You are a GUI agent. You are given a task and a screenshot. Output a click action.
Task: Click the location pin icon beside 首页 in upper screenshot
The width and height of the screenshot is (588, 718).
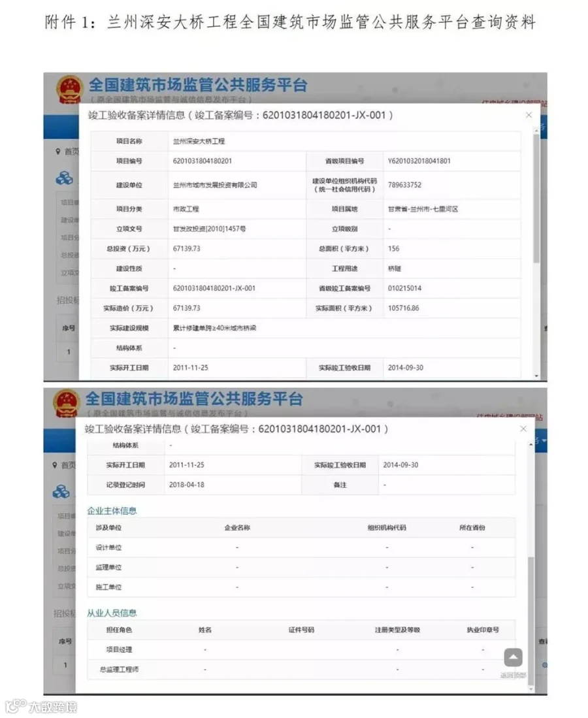(58, 151)
